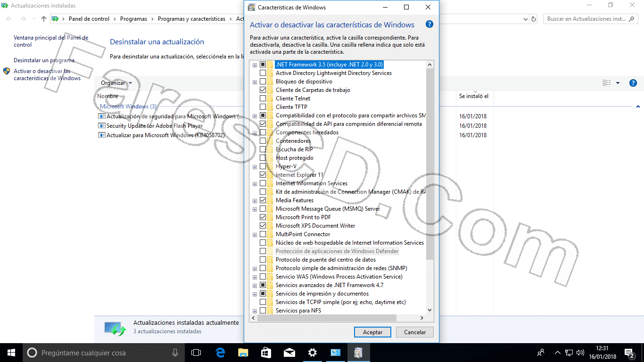
Task: Open Ventana principal del Panel de control link
Action: [51, 41]
